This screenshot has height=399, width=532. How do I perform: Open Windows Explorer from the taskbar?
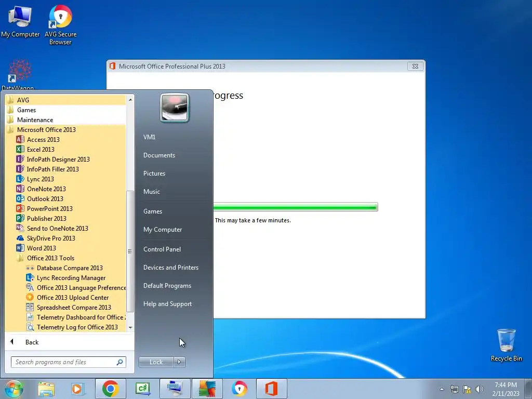(x=46, y=389)
